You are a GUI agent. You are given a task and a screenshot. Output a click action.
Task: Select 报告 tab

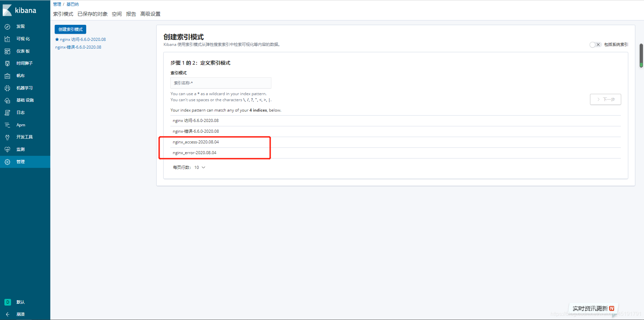coord(131,14)
